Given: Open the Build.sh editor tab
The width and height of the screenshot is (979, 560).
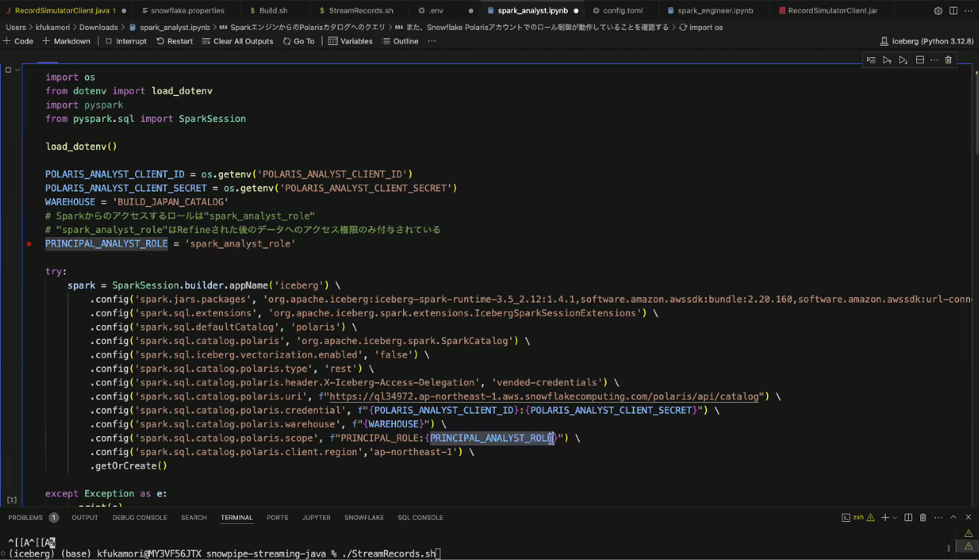Looking at the screenshot, I should pos(273,11).
